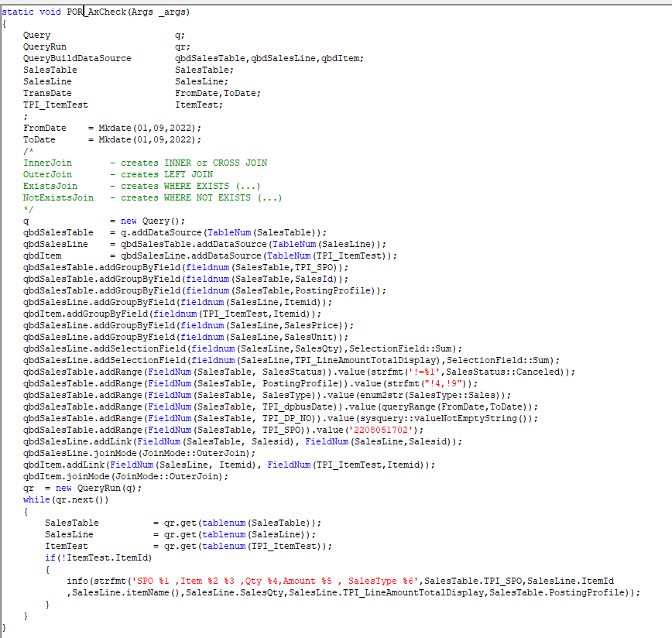This screenshot has width=672, height=638.
Task: Click addRange line with SalesType::Sales
Action: click(267, 395)
